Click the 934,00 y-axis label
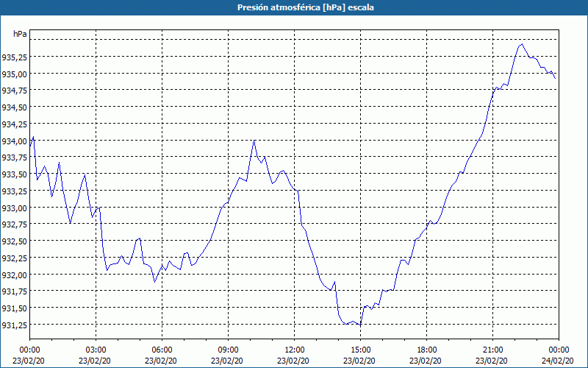Viewport: 588px width, 368px height. (14, 141)
